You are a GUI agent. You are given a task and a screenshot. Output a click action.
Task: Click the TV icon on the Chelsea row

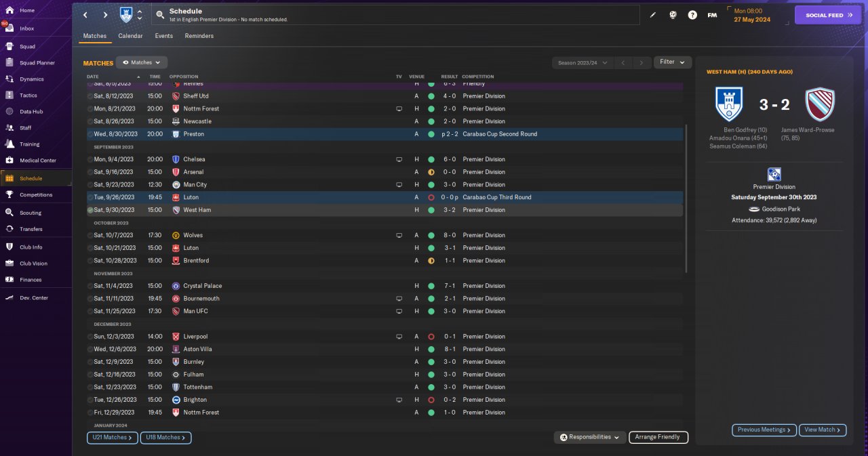(x=399, y=159)
